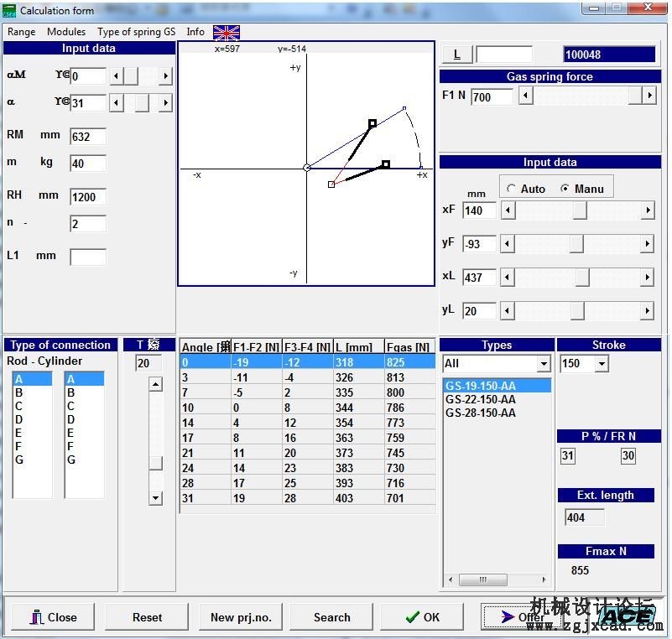Open the Stroke 150 dropdown

(x=602, y=364)
